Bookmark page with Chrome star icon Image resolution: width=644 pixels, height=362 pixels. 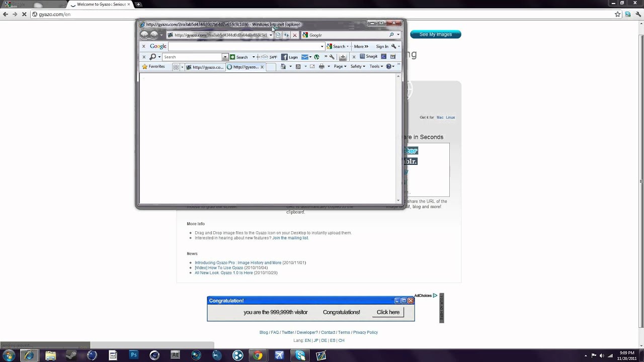click(x=618, y=14)
